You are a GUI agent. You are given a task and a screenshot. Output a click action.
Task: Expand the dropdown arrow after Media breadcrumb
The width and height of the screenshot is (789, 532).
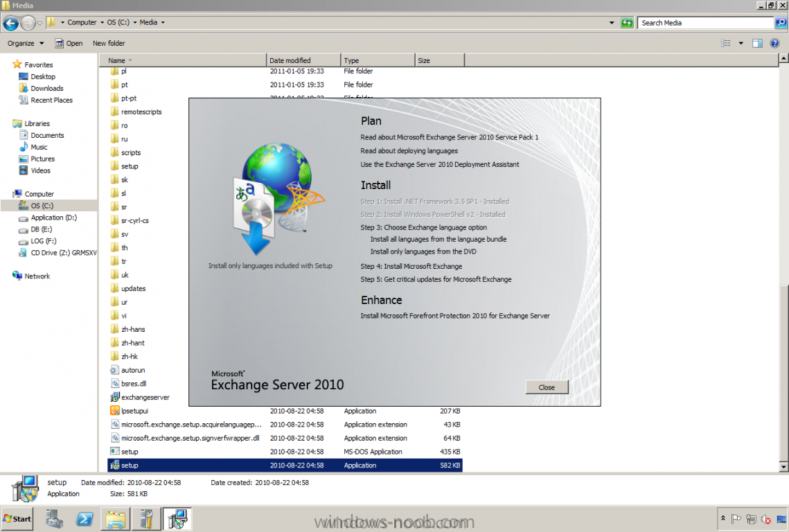point(163,23)
